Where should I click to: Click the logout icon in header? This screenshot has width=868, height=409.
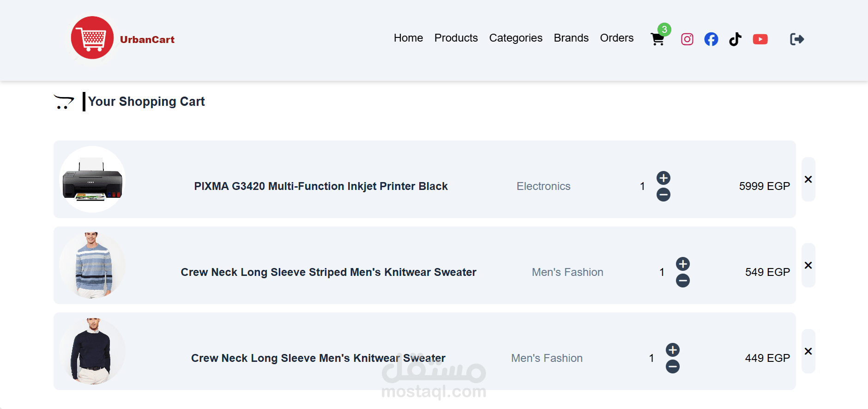pos(797,39)
